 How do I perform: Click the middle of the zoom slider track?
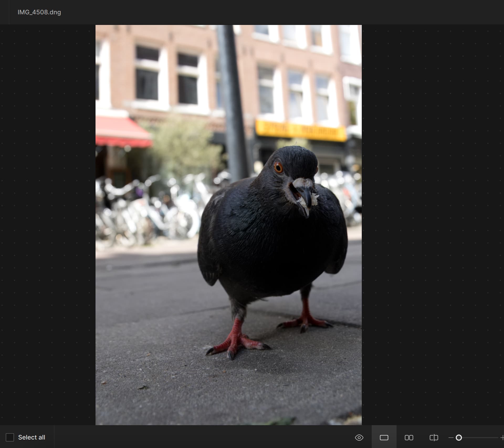pos(480,437)
